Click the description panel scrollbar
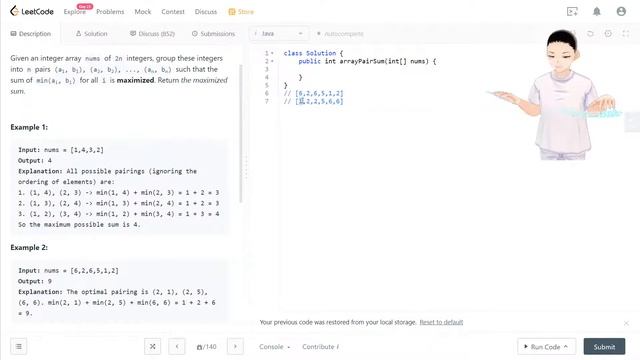Image resolution: width=640 pixels, height=360 pixels. [x=241, y=133]
